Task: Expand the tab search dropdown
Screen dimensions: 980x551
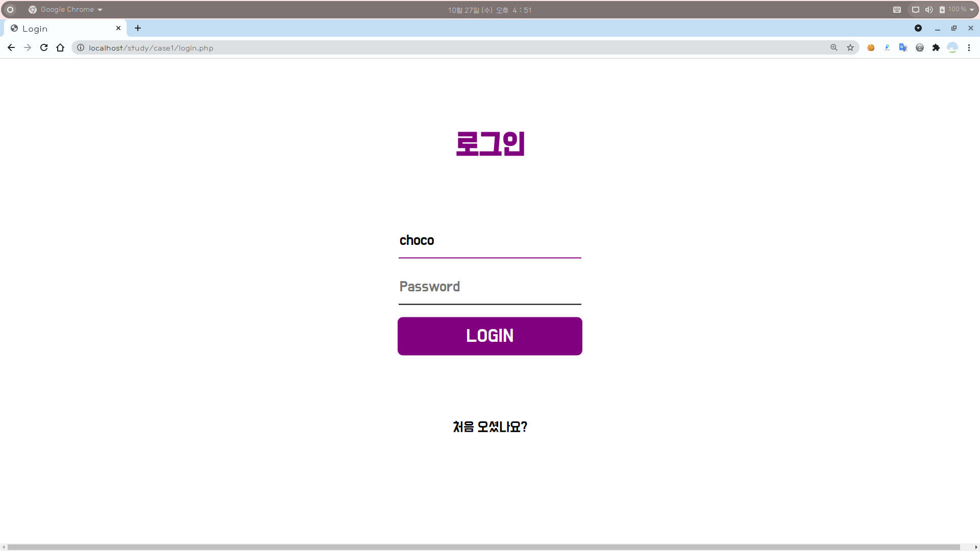Action: (918, 28)
